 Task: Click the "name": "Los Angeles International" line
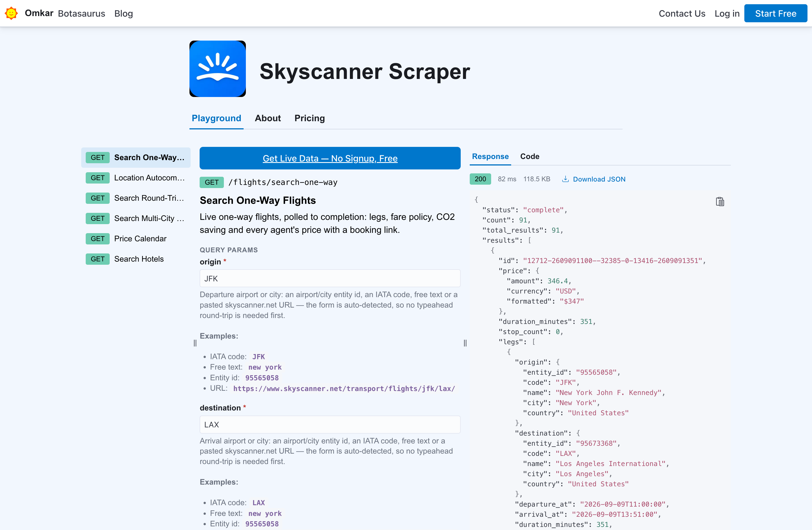[596, 463]
